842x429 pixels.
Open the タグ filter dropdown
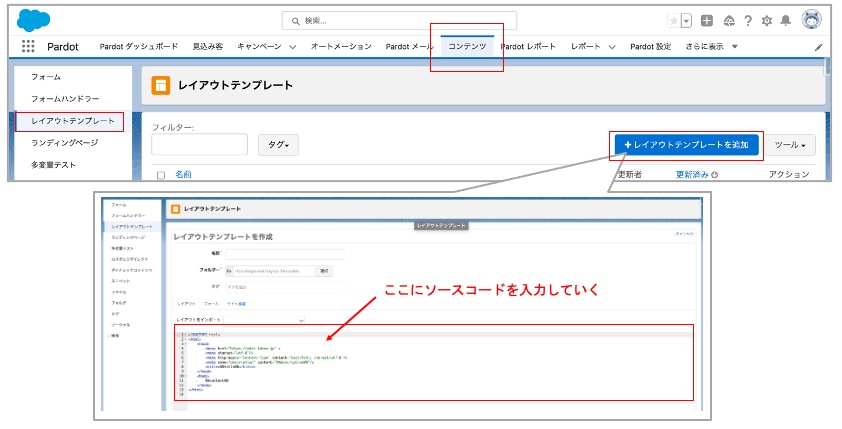point(278,144)
